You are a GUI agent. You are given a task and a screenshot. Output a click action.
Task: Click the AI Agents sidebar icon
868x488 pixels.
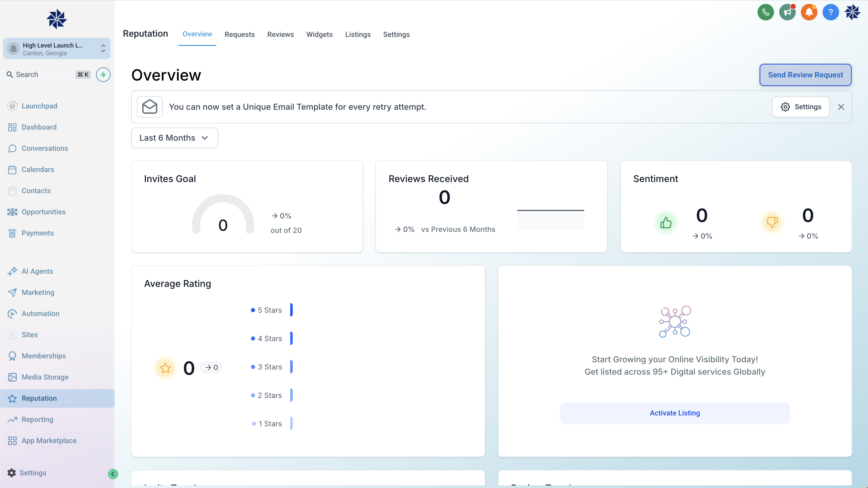point(12,271)
